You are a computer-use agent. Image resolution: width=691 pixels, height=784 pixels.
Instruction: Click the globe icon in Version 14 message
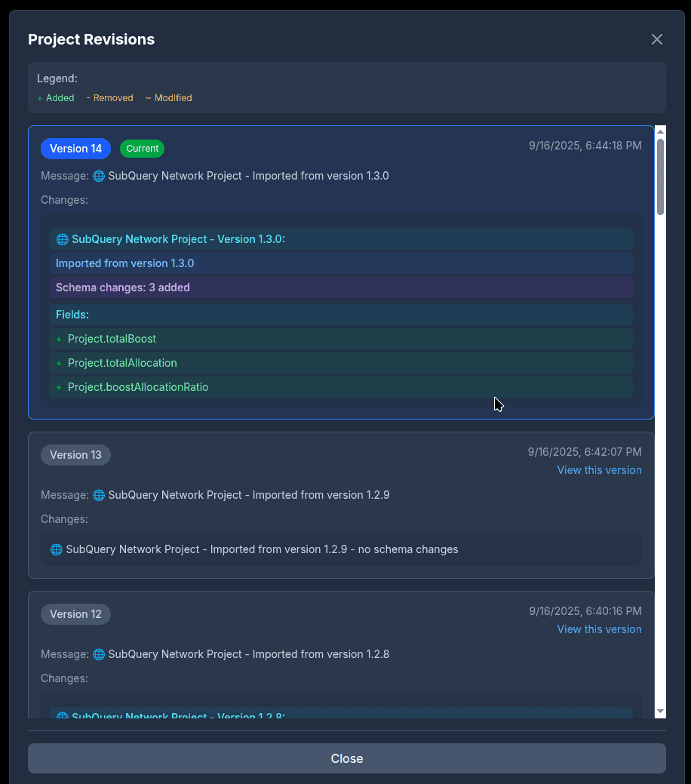(x=99, y=176)
